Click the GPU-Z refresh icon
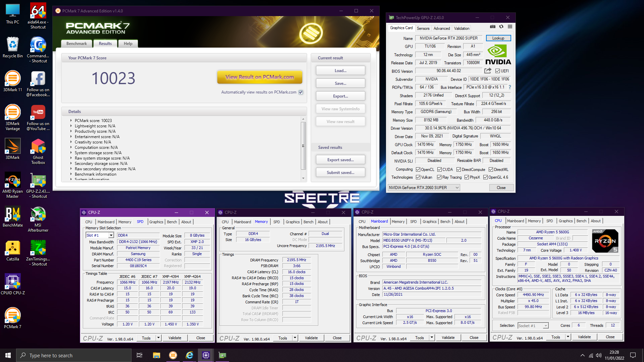Screen dimensions: 644x362 coord(501,27)
